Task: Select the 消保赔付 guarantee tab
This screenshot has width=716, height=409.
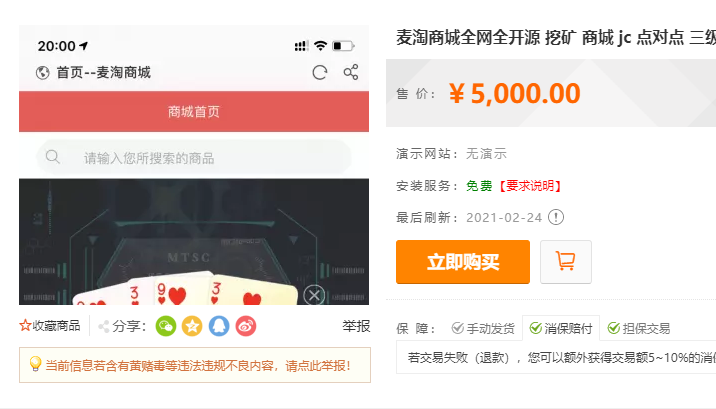Action: click(561, 328)
